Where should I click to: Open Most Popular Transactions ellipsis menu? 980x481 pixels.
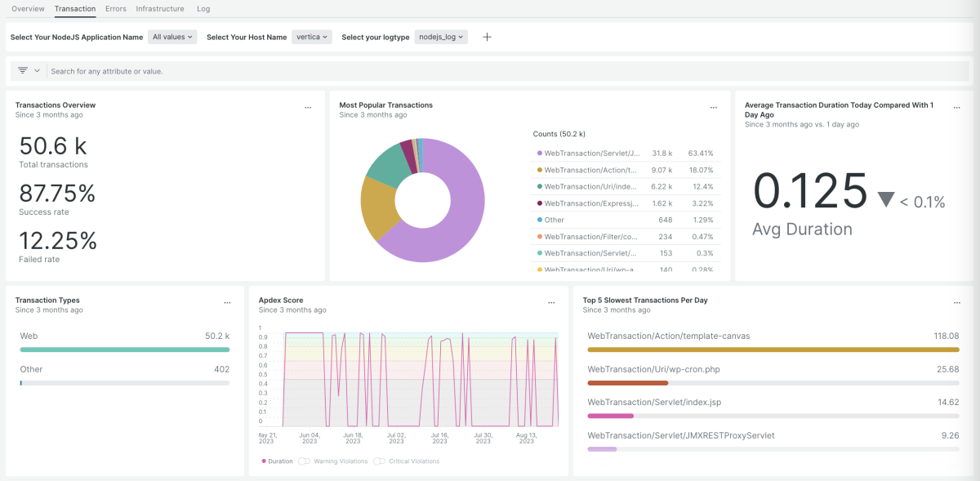click(713, 107)
